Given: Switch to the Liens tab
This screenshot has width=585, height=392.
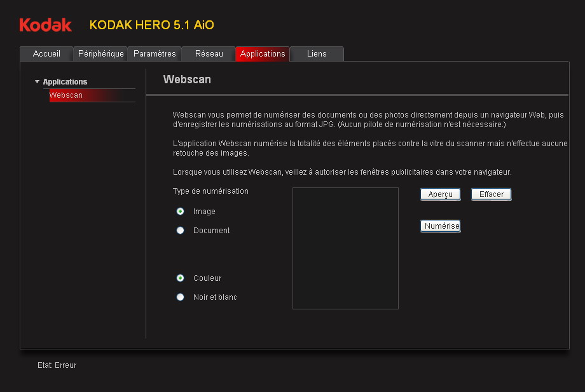Looking at the screenshot, I should [x=317, y=54].
